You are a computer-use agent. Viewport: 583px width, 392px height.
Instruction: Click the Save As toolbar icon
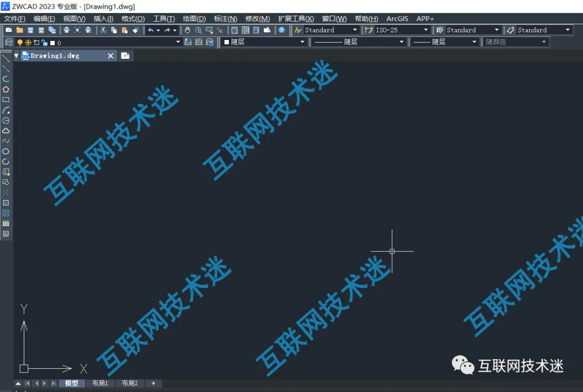click(41, 30)
